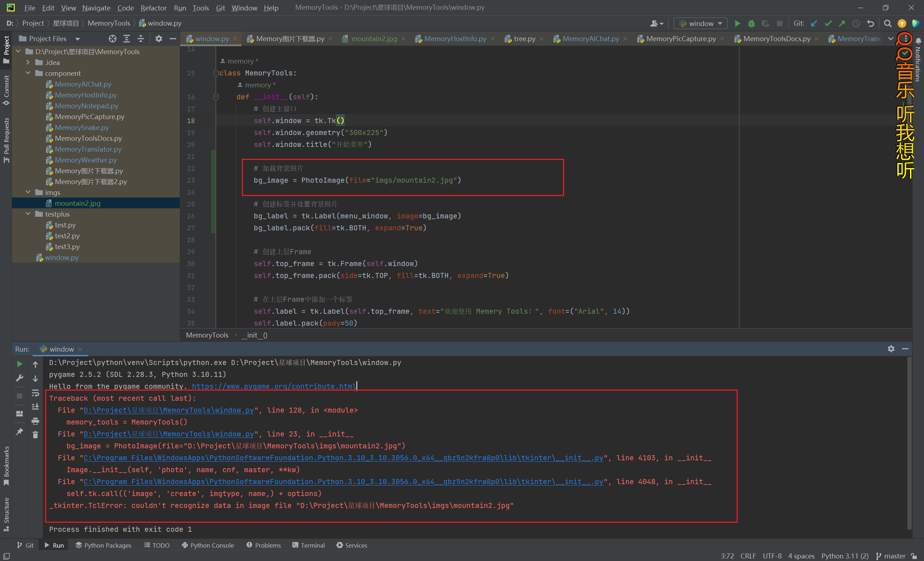Open the Refactor menu

point(153,8)
